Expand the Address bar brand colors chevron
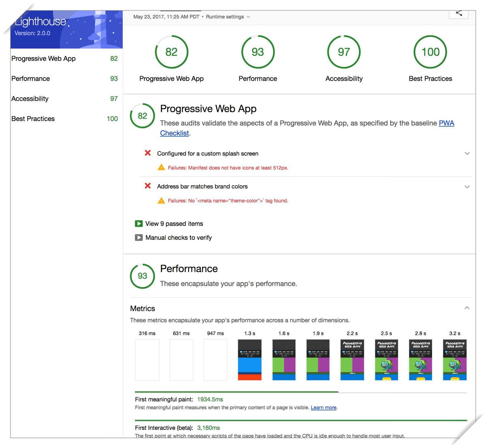The width and height of the screenshot is (486, 448). (x=467, y=187)
